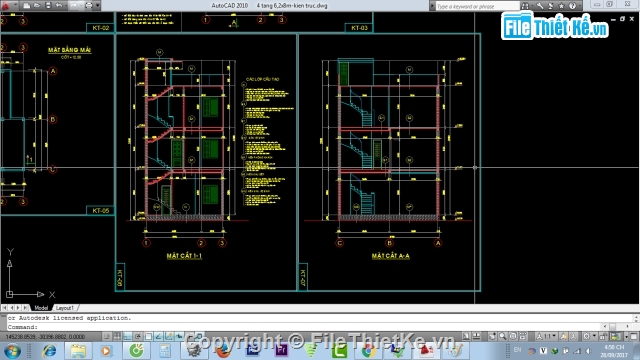The height and width of the screenshot is (360, 640).
Task: Open the Annotation Scale 1:1 dropdown
Action: tap(546, 336)
